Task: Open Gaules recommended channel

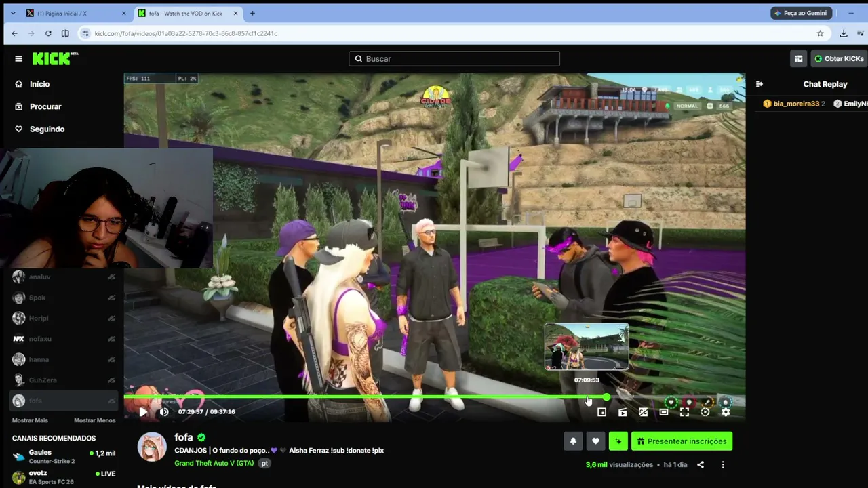Action: pos(64,457)
